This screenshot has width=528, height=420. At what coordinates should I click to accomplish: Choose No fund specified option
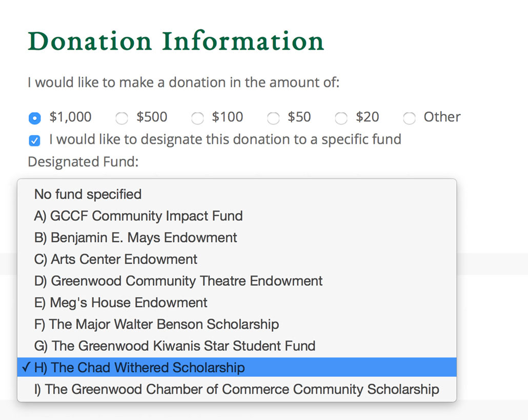pyautogui.click(x=237, y=194)
